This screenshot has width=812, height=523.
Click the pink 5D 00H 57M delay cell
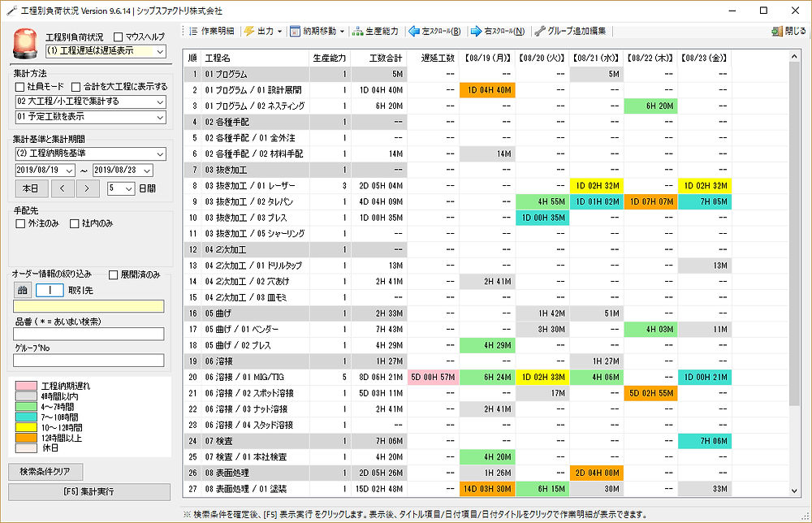tap(433, 377)
